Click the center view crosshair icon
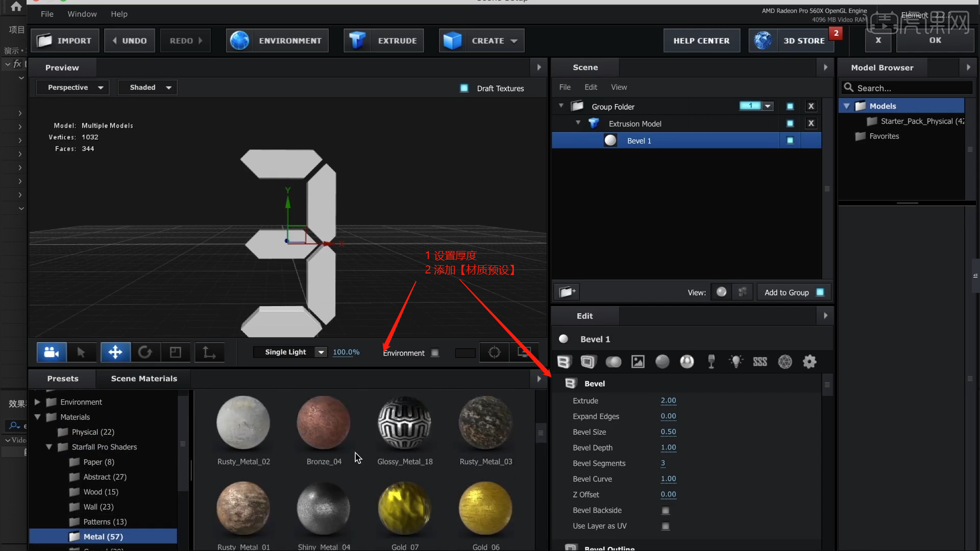 coord(494,353)
